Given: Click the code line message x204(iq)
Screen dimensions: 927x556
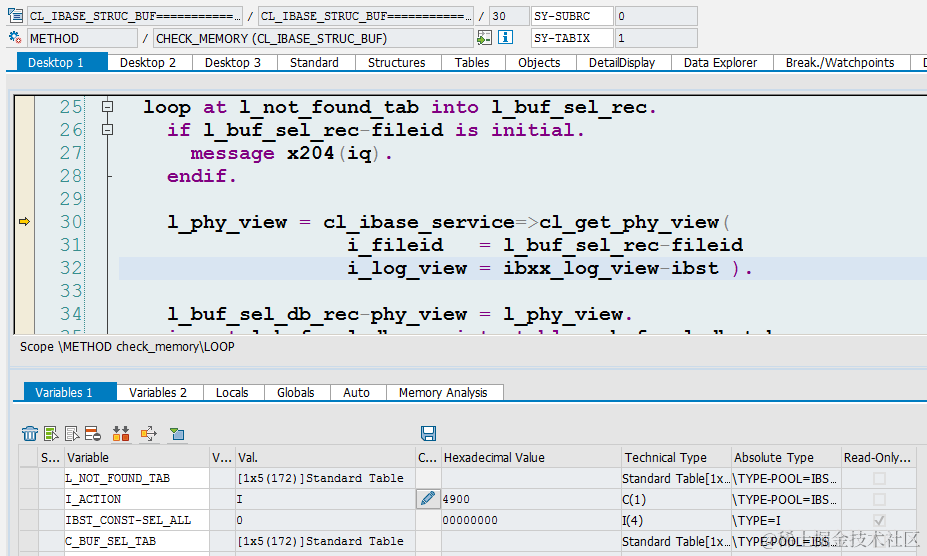Looking at the screenshot, I should (x=291, y=153).
